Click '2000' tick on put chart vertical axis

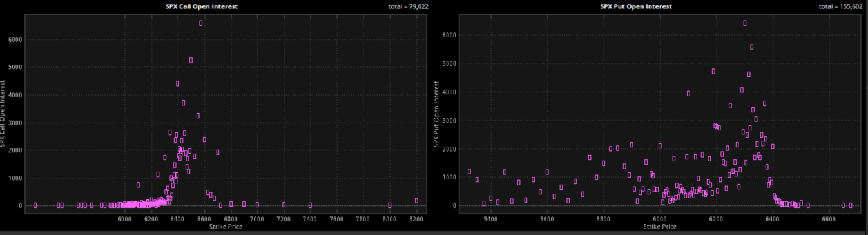tap(449, 148)
